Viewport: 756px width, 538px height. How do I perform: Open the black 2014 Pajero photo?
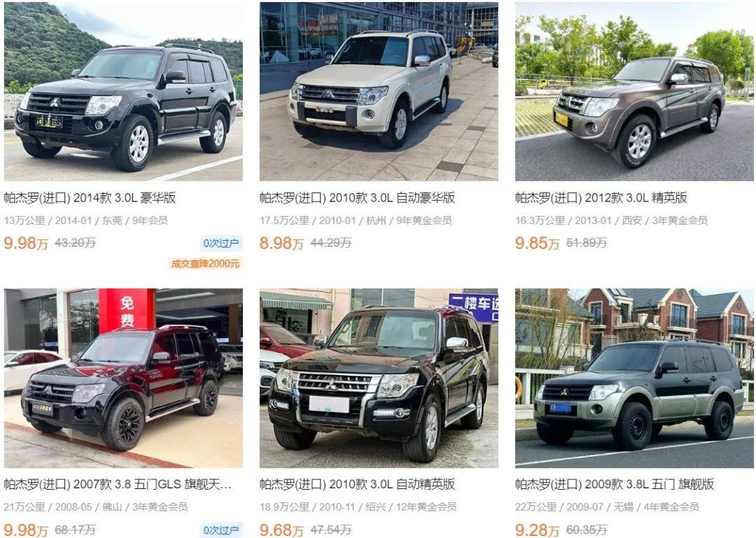click(123, 92)
